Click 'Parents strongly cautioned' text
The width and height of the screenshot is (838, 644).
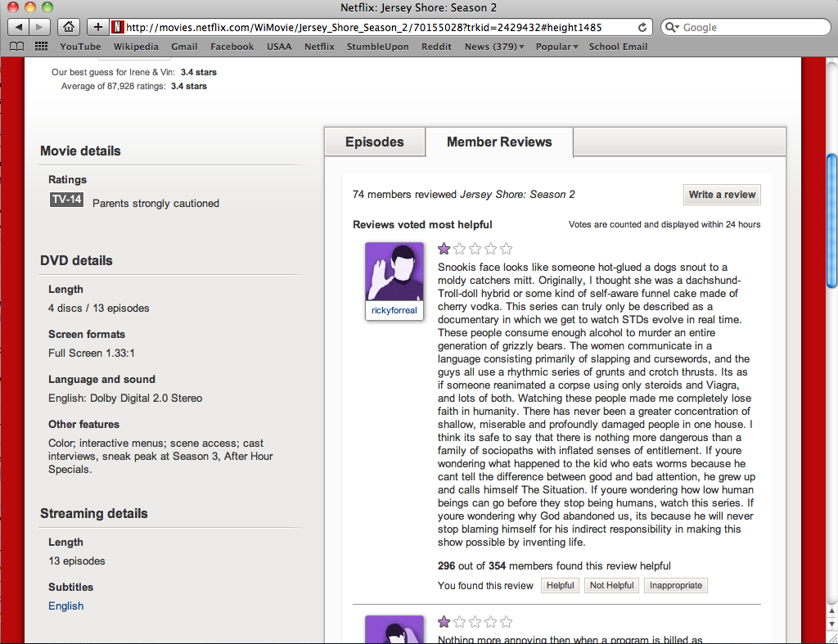155,204
